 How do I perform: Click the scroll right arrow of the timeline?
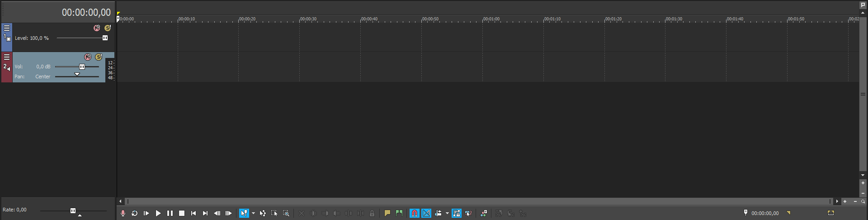click(x=837, y=201)
